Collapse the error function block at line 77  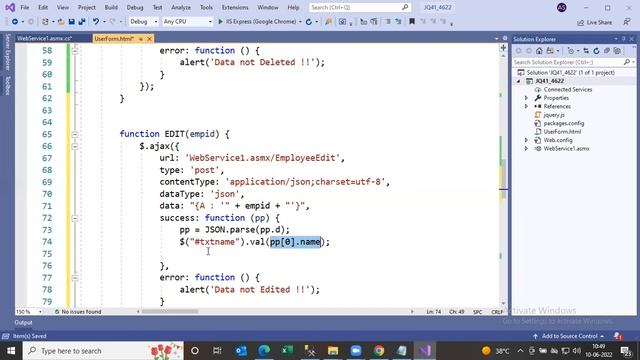tap(75, 278)
